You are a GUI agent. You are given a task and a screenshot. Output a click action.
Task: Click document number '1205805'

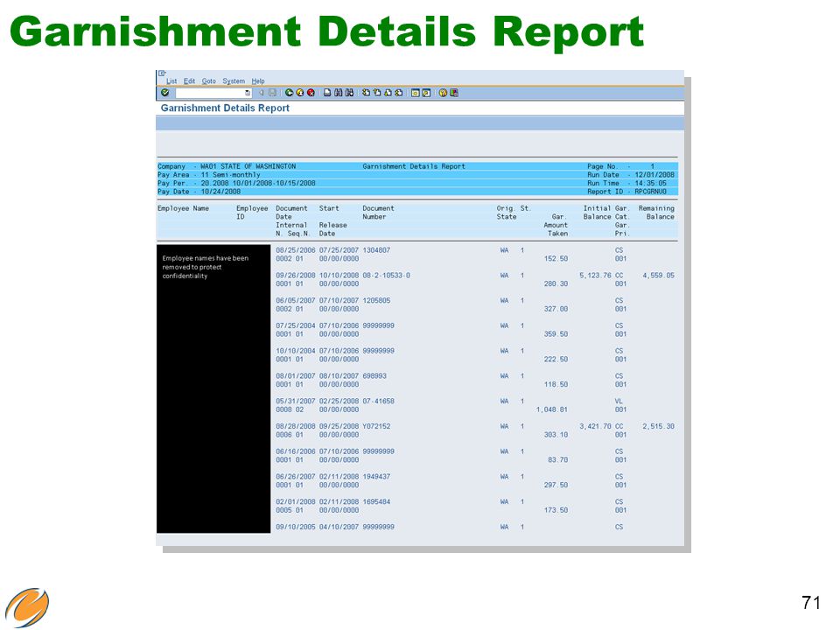(376, 300)
